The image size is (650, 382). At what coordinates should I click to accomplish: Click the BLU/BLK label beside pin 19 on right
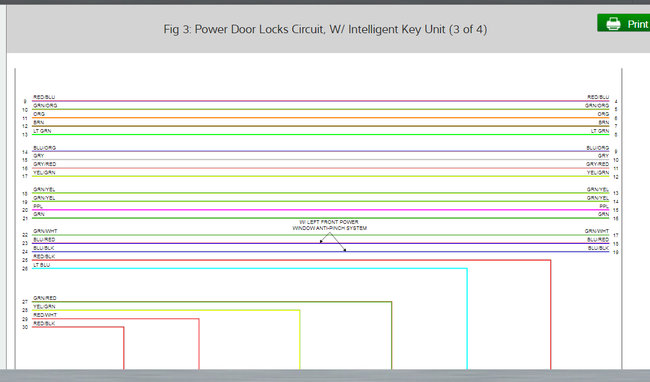pyautogui.click(x=599, y=248)
